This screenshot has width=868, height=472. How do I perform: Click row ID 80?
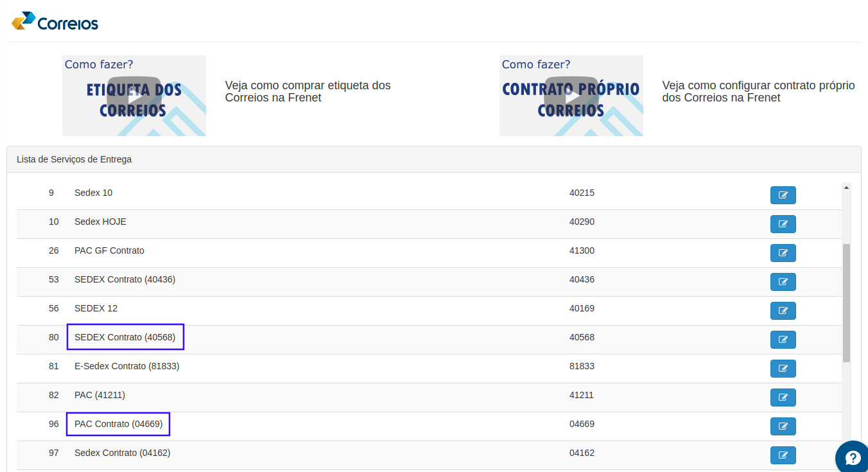click(54, 337)
